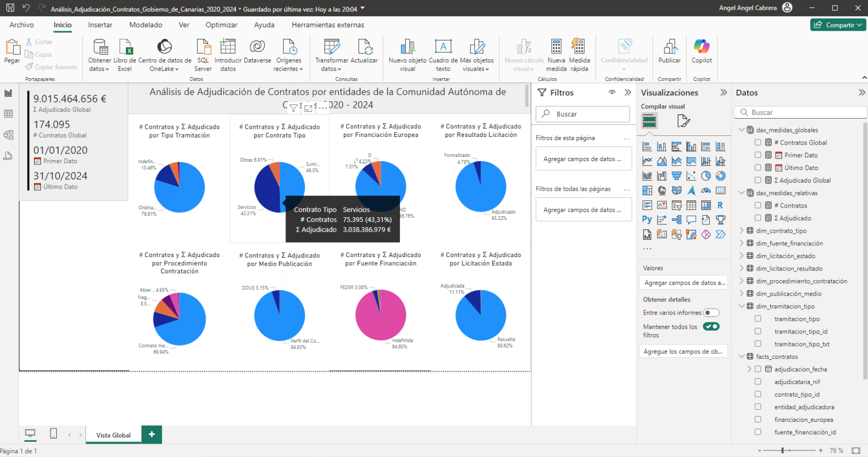Click the save icon in title bar
The height and width of the screenshot is (457, 868).
tap(10, 8)
